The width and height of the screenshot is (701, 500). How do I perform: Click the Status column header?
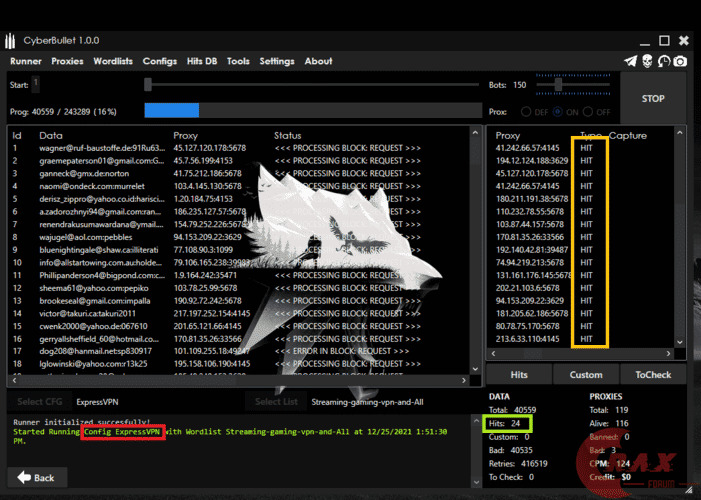[287, 136]
